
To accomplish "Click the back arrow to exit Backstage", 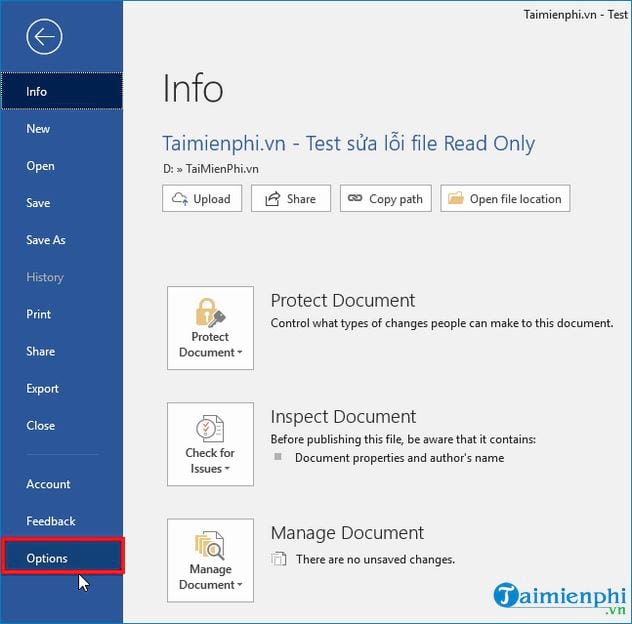I will coord(44,37).
